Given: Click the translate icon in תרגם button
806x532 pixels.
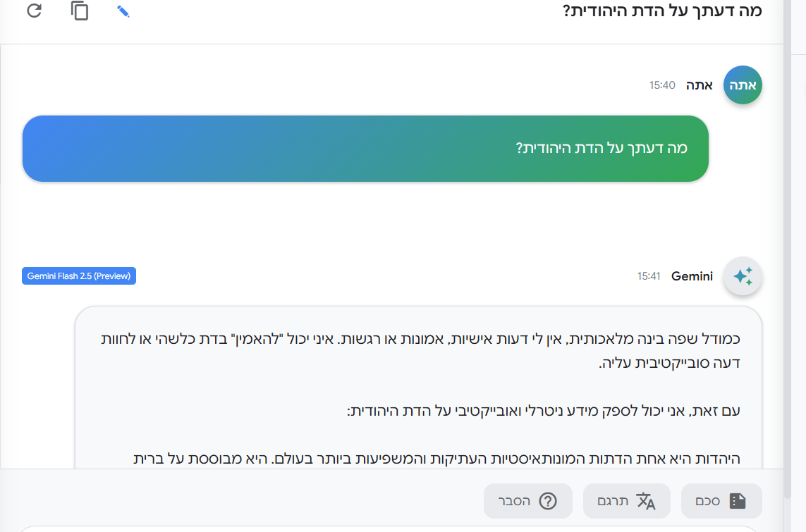Looking at the screenshot, I should point(646,501).
